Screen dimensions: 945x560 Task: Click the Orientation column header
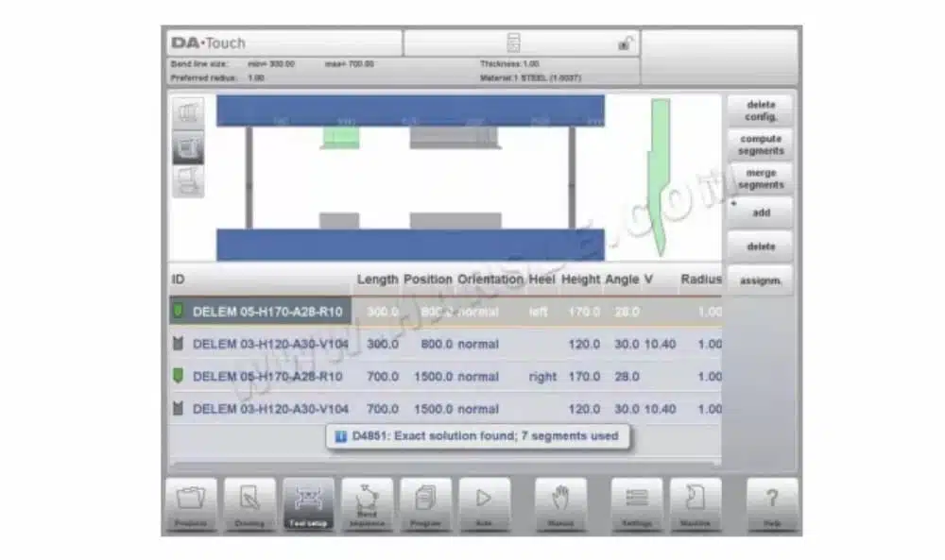pos(490,280)
